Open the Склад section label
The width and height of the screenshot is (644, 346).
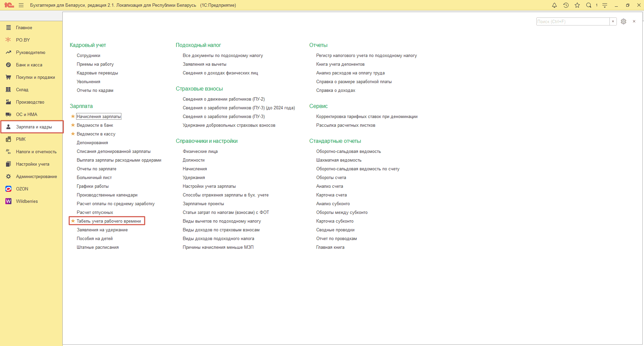(x=22, y=90)
